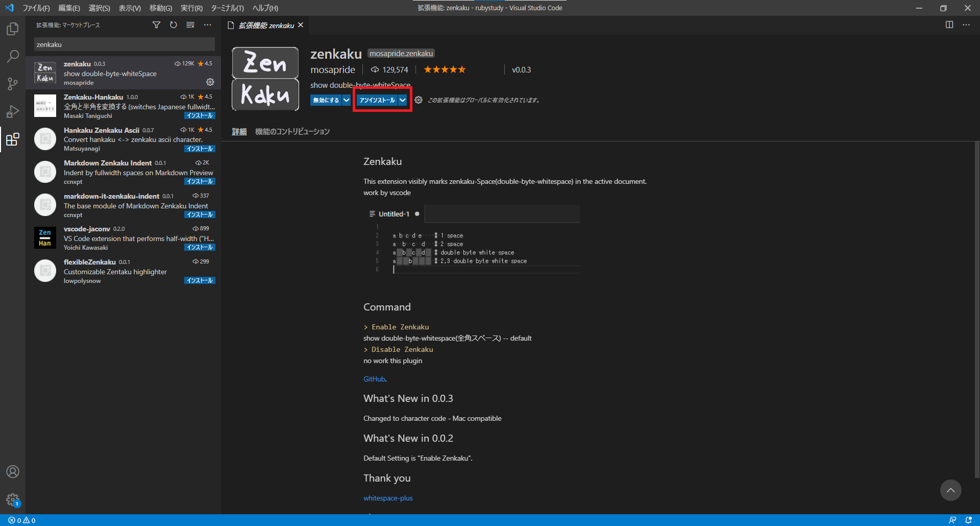Image resolution: width=980 pixels, height=526 pixels.
Task: Install flexibleZenkaku extension
Action: tap(200, 280)
